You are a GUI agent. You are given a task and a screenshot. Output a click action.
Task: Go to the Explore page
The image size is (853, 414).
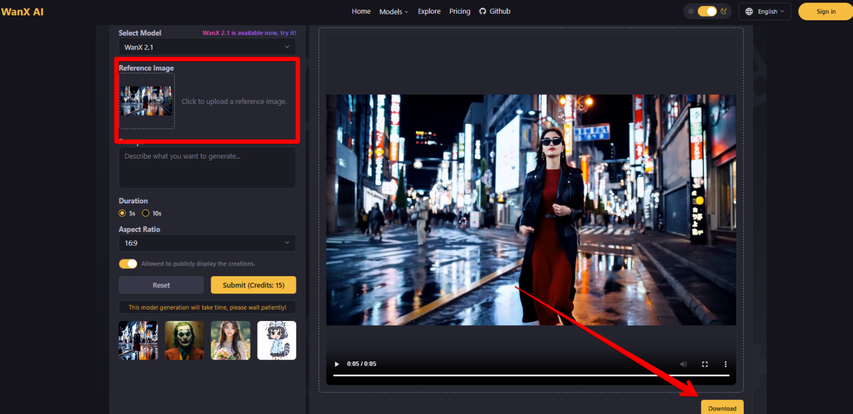tap(429, 11)
